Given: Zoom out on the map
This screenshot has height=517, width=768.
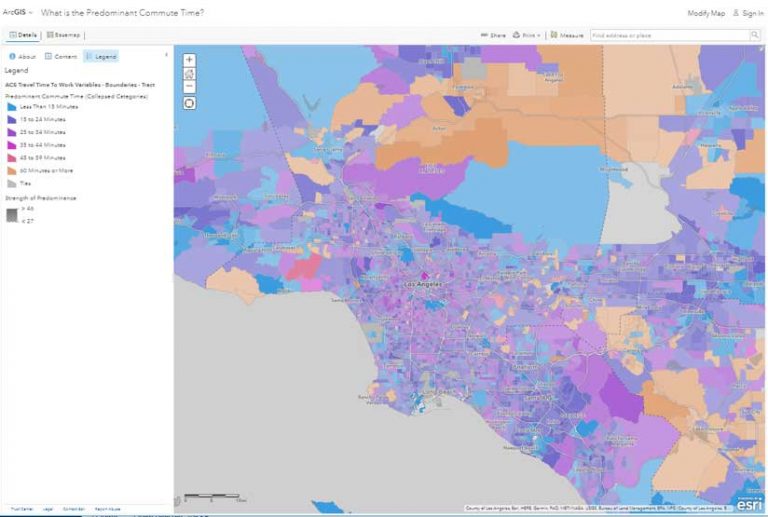Looking at the screenshot, I should click(x=190, y=87).
